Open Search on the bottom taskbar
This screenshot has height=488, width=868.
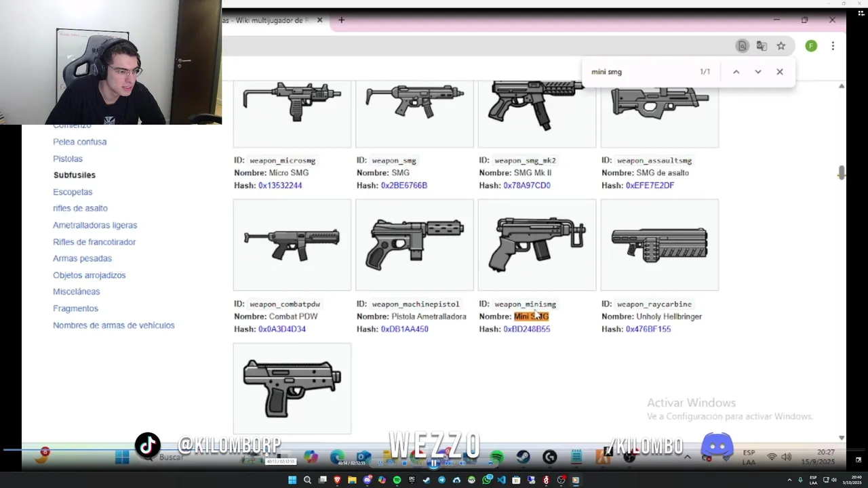pyautogui.click(x=307, y=480)
